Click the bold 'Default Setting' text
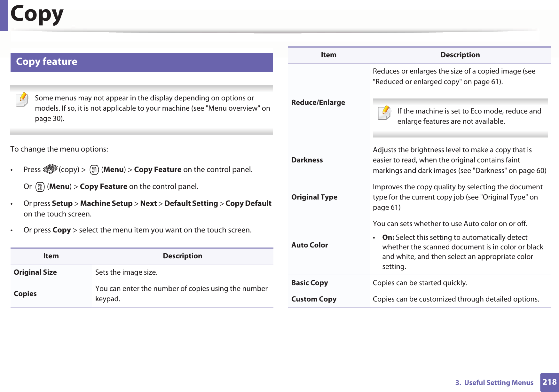Screen dimensions: 559x392 [191, 203]
